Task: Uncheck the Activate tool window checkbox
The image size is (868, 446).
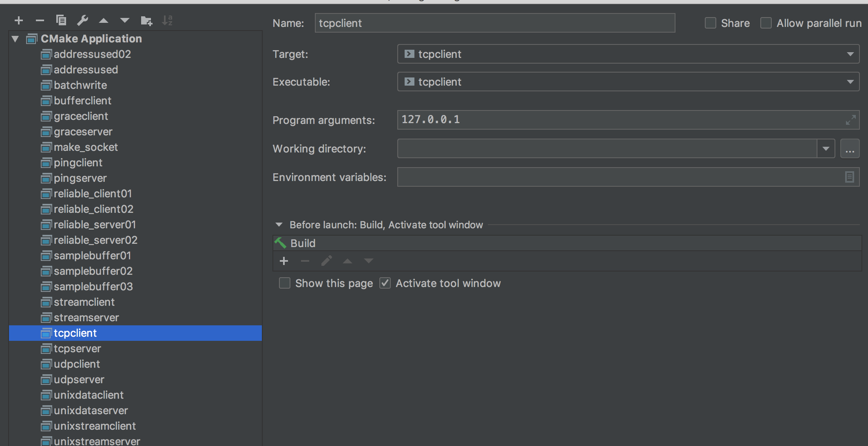Action: 385,283
